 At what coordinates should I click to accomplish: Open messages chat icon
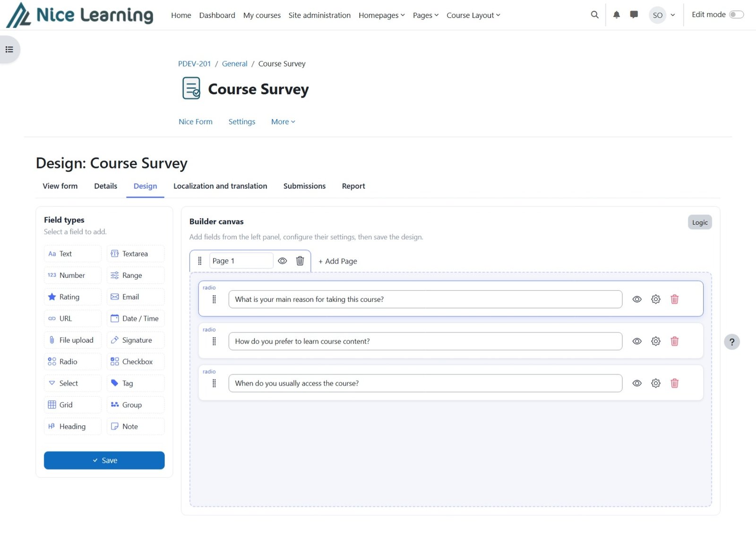(x=634, y=15)
